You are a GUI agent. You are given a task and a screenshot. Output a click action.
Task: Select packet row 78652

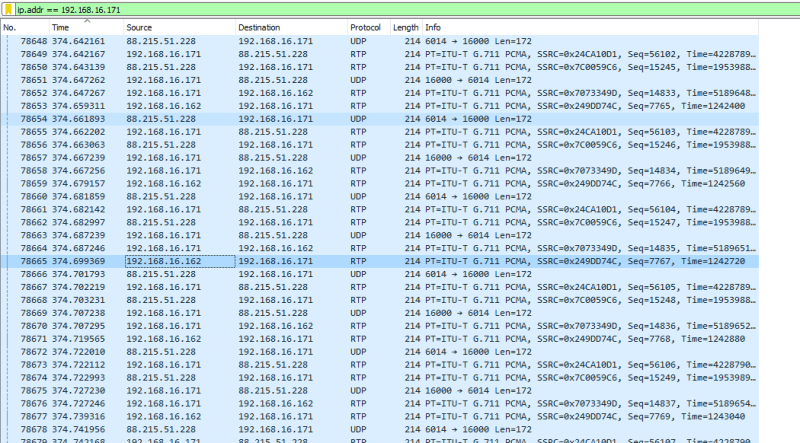[x=380, y=93]
